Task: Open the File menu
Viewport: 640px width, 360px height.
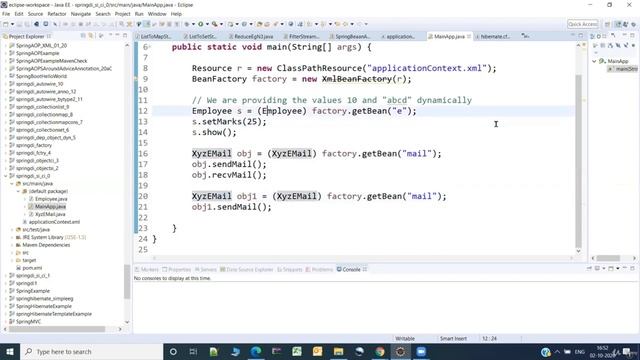Action: pos(6,14)
